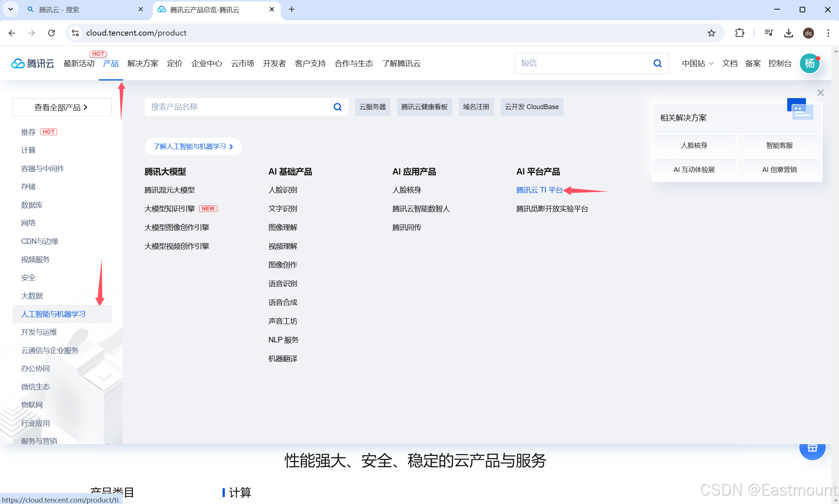Select the 解决方案 menu item
839x504 pixels.
pos(143,64)
